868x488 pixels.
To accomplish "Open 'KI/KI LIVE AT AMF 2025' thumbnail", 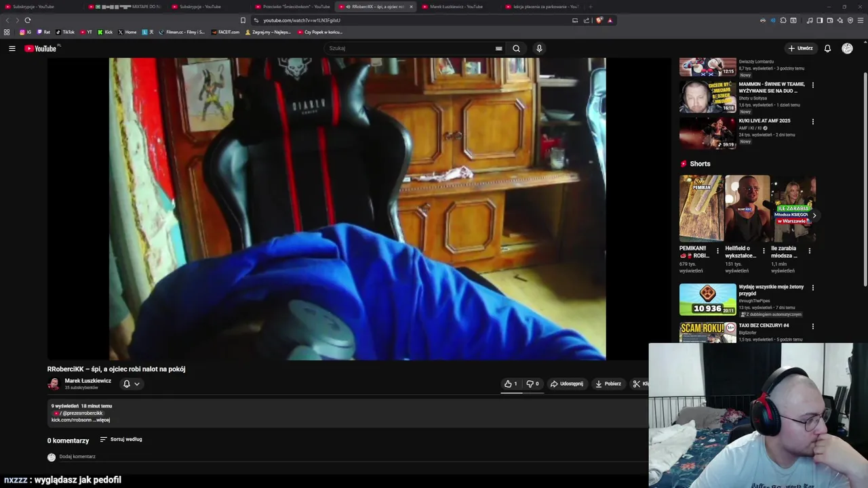I will [x=707, y=133].
